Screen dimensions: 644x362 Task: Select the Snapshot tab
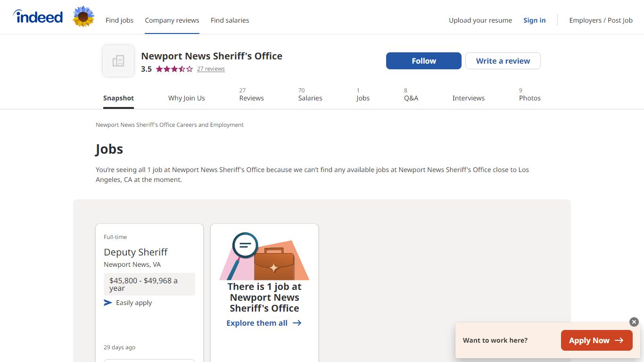[118, 98]
